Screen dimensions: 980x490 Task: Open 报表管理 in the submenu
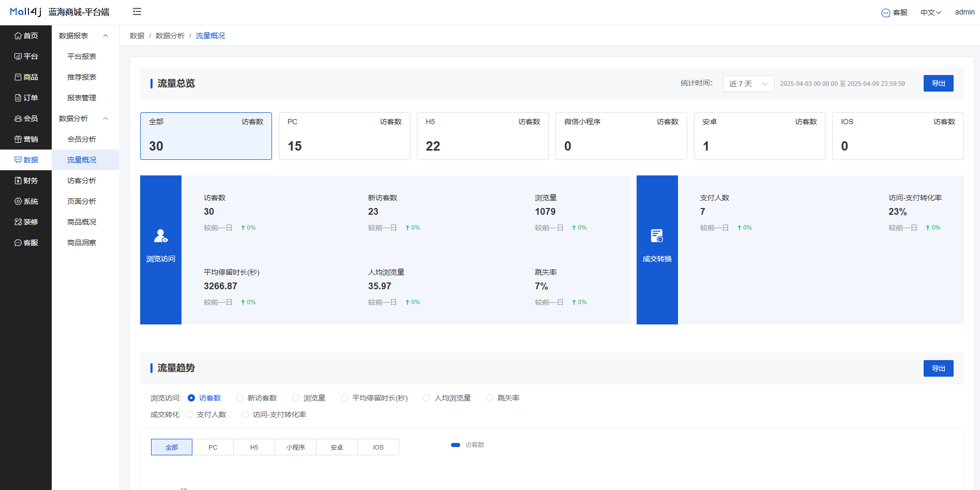point(85,98)
